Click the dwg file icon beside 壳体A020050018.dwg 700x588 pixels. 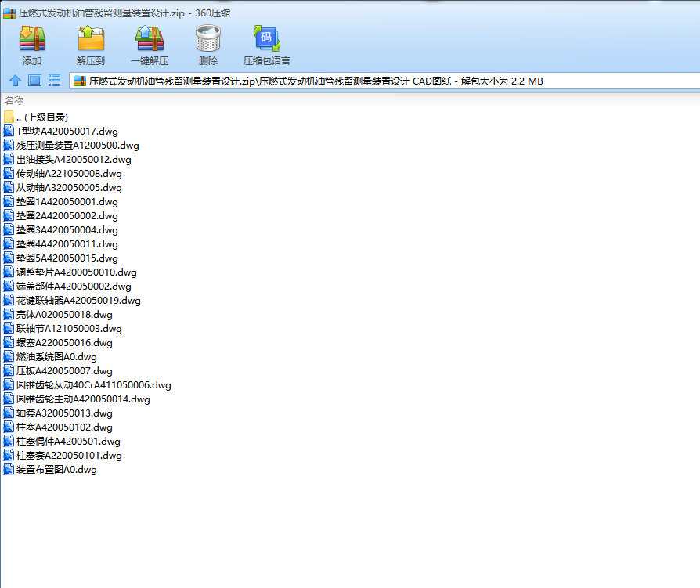click(9, 314)
